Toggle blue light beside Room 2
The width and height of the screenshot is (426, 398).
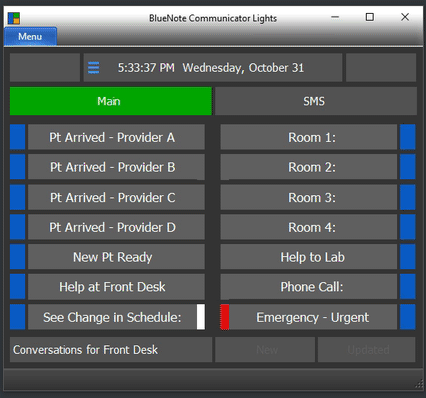(408, 167)
